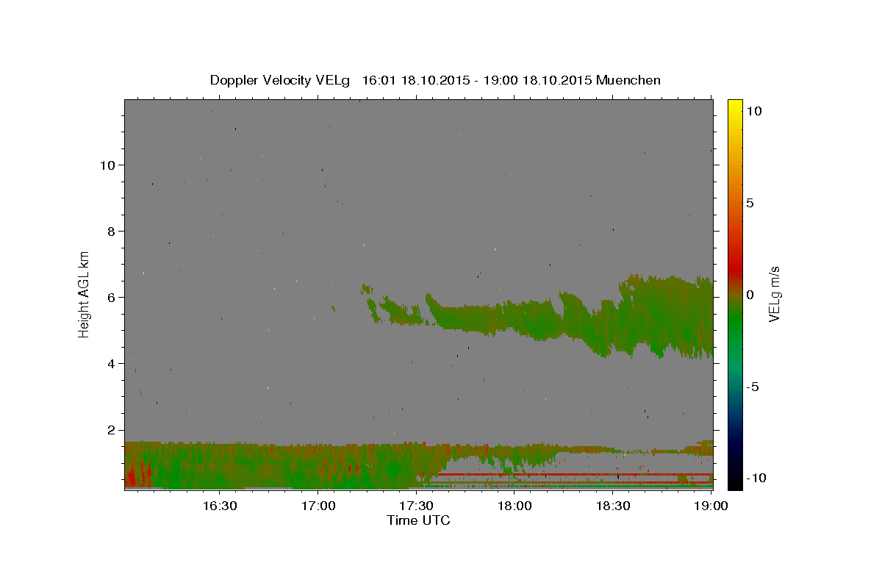The image size is (882, 588).
Task: Click the height axis label 4
Action: tap(111, 363)
